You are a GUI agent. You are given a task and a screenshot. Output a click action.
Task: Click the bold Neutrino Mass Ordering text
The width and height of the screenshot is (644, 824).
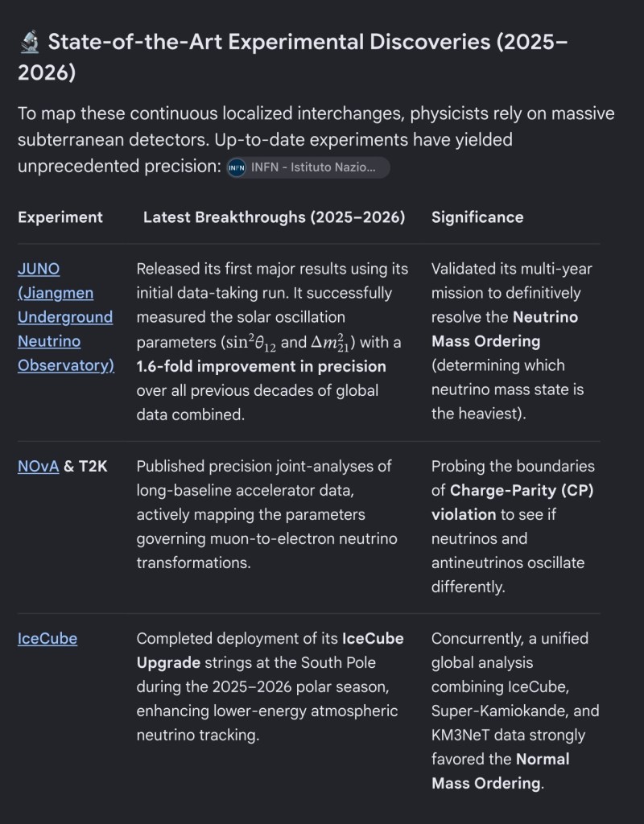505,329
